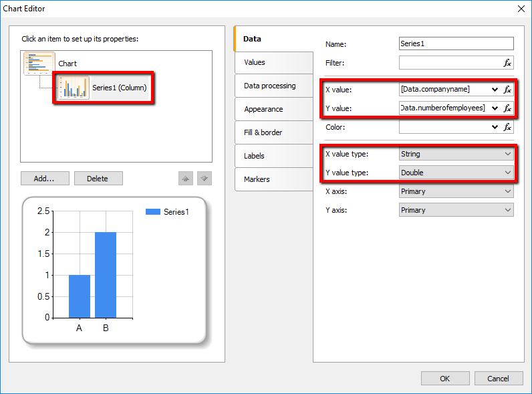Open expression editor for Y value

click(507, 108)
